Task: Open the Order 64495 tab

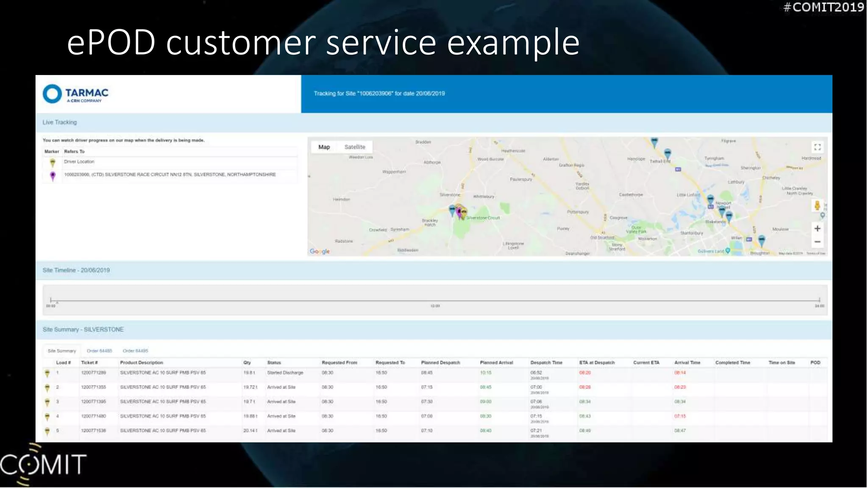Action: pyautogui.click(x=135, y=351)
